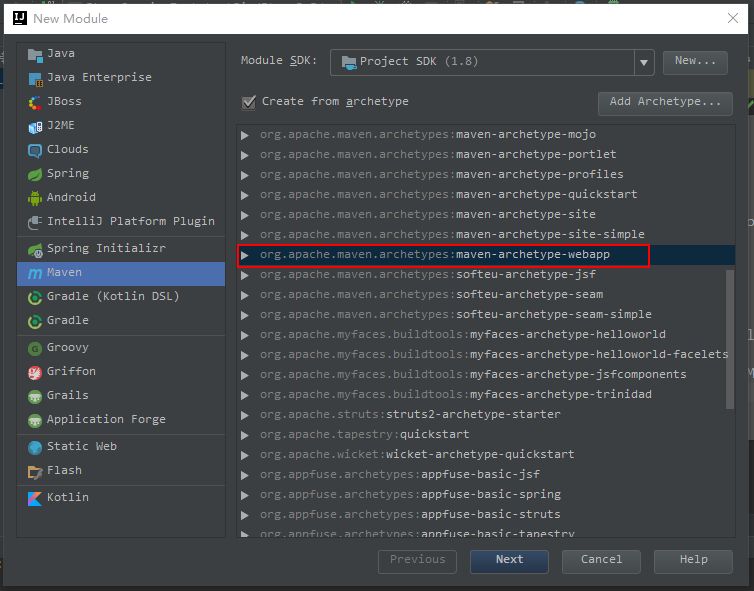Pick the IntelliJ Platform Plugin icon
The height and width of the screenshot is (591, 754).
tap(35, 222)
